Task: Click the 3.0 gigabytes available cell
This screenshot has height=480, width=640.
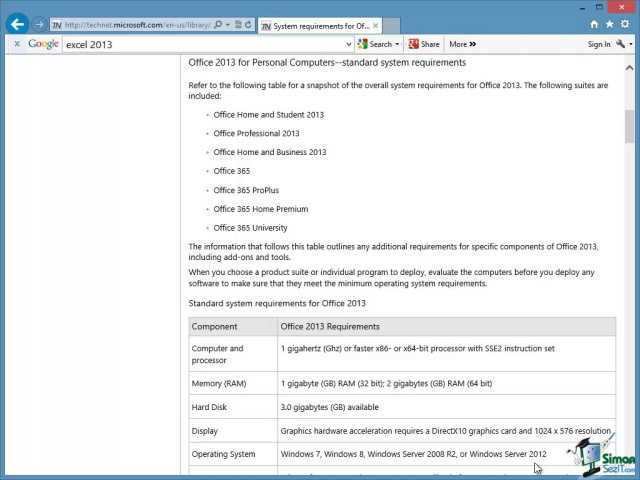Action: (447, 407)
